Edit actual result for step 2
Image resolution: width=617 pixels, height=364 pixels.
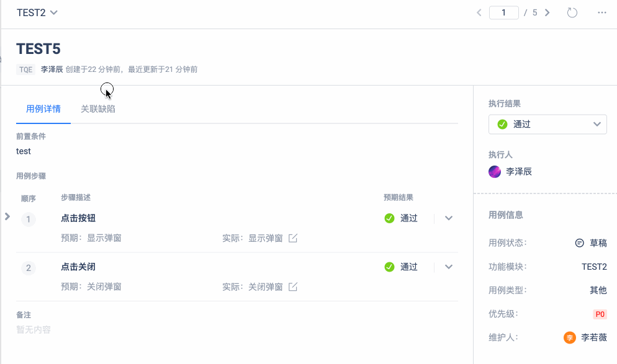[293, 287]
